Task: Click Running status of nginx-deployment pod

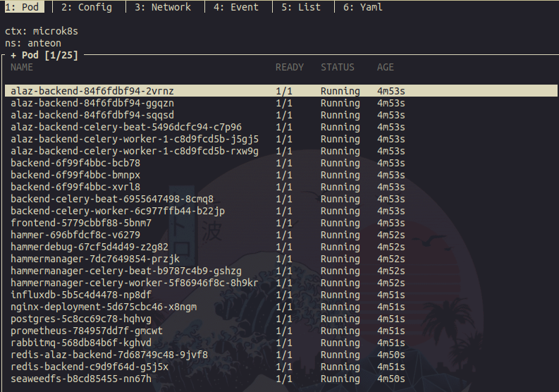Action: tap(340, 307)
